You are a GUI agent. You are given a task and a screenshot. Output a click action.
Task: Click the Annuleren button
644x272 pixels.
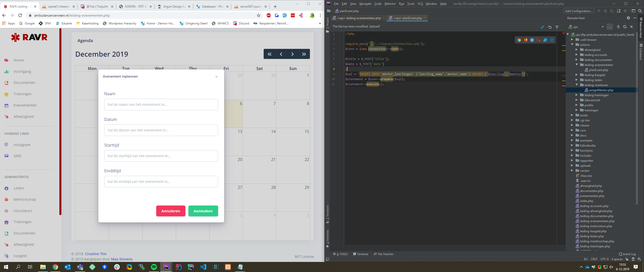click(171, 211)
